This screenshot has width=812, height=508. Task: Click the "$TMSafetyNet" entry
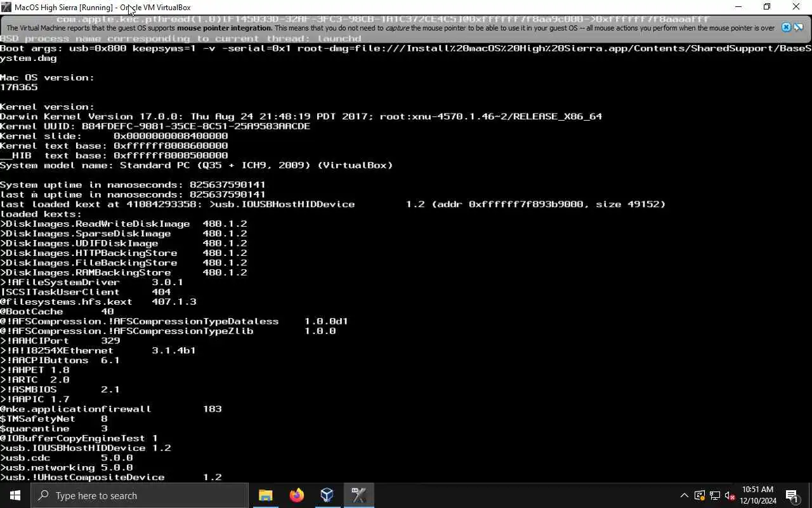coord(53,418)
